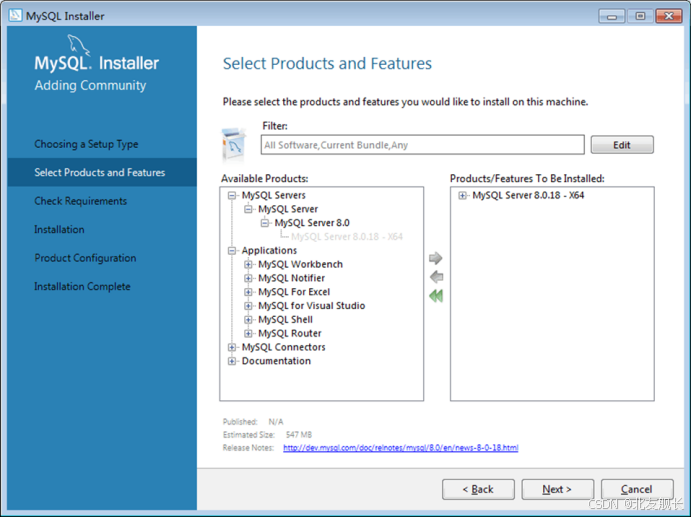
Task: Click the filter software box icon
Action: click(x=233, y=145)
